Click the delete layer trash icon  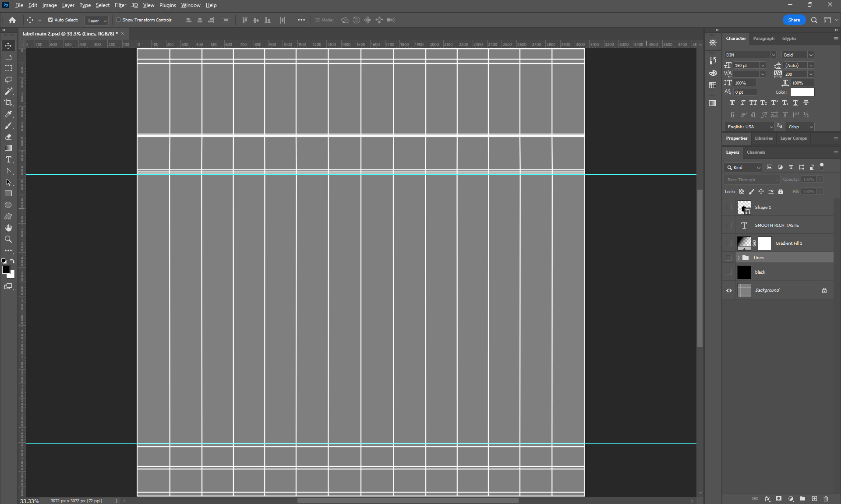point(826,498)
